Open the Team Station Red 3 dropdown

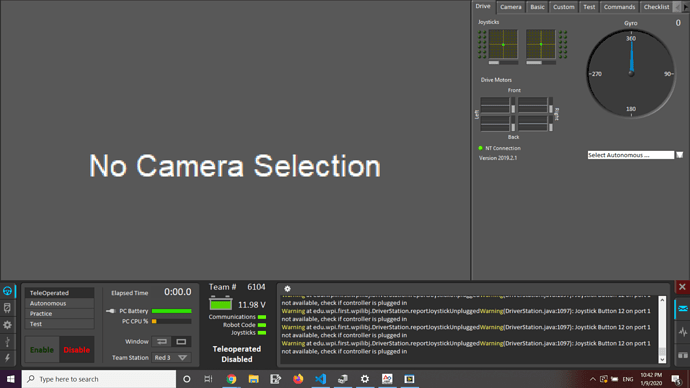pyautogui.click(x=171, y=358)
